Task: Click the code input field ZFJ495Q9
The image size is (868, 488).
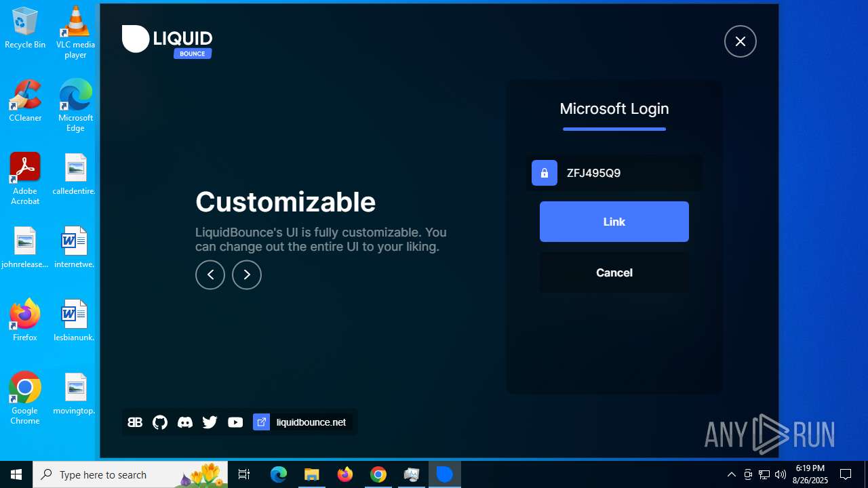Action: (614, 173)
